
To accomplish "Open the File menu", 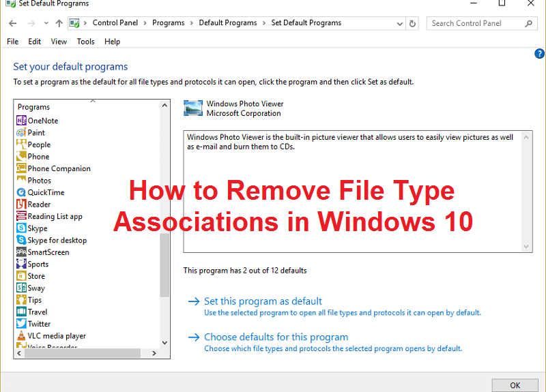I will click(12, 42).
